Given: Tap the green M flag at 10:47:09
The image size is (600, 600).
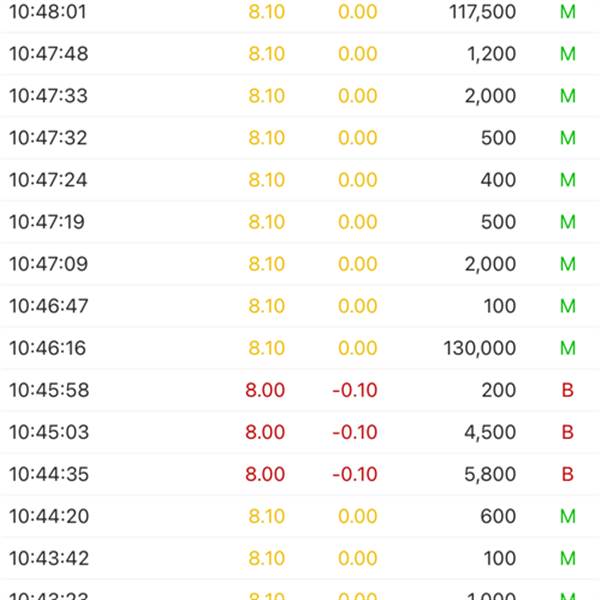Looking at the screenshot, I should coord(568,264).
